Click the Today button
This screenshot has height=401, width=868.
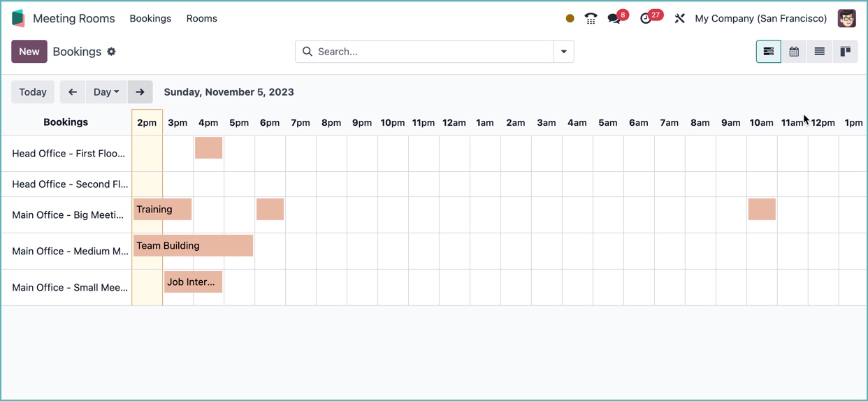point(33,92)
